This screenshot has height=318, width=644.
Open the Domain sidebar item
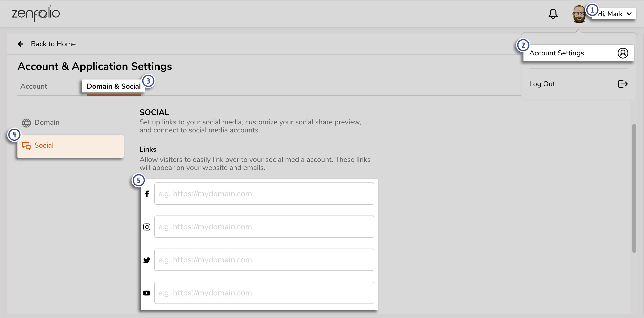(47, 123)
